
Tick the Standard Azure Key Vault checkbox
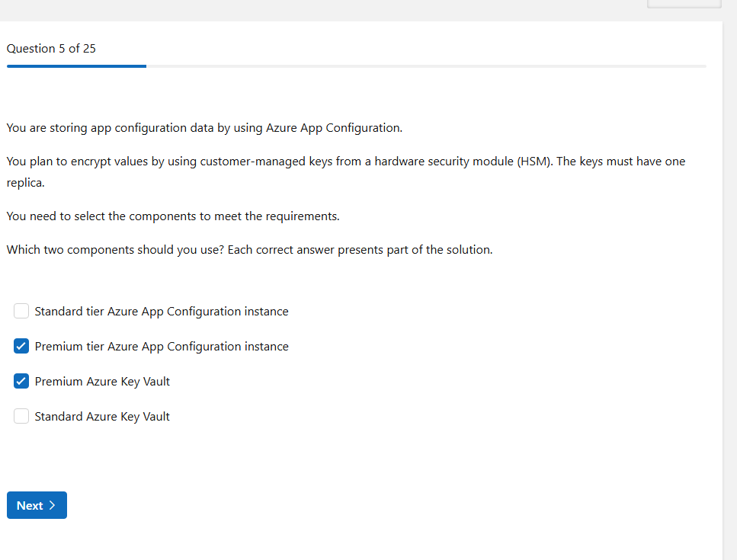click(x=21, y=417)
